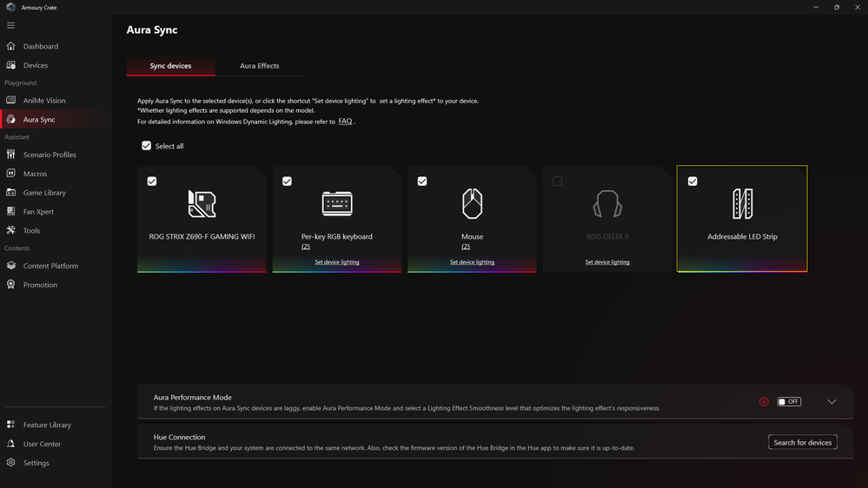Restore the window size
This screenshot has height=488, width=868.
837,7
